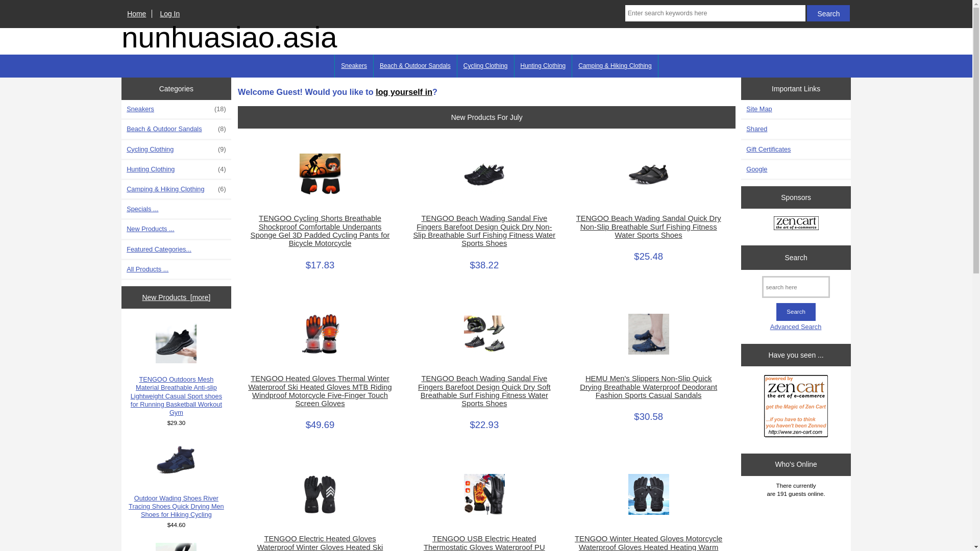980x551 pixels.
Task: Open the heated thermal gloves thumbnail
Action: (320, 334)
